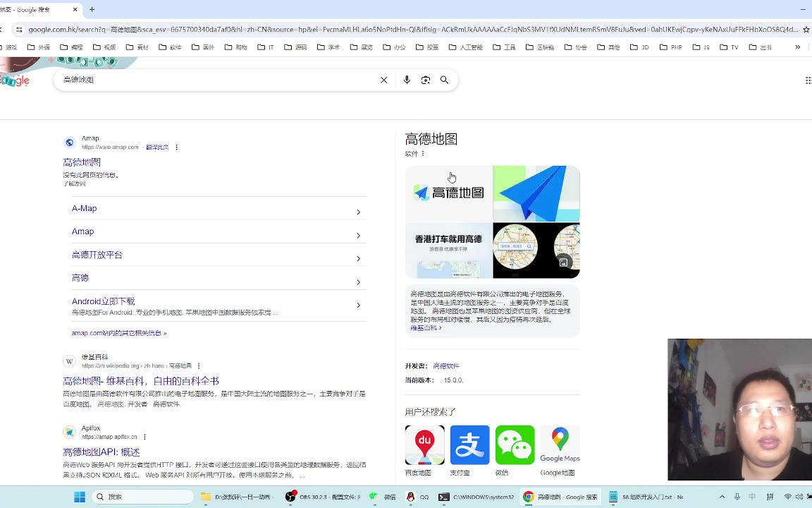Open the image gallery icon on panel photos
812x508 pixels.
pyautogui.click(x=563, y=262)
